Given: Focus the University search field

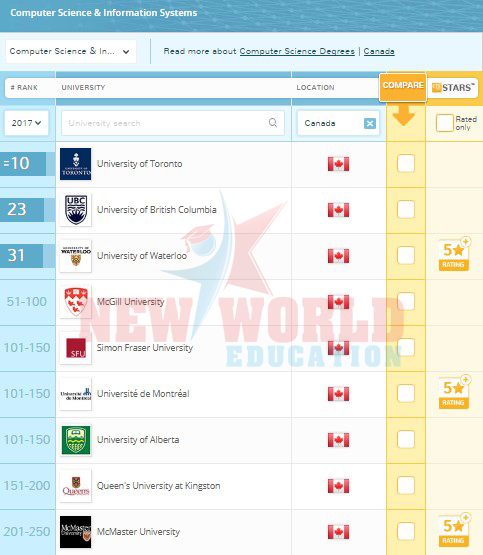Looking at the screenshot, I should pos(173,123).
